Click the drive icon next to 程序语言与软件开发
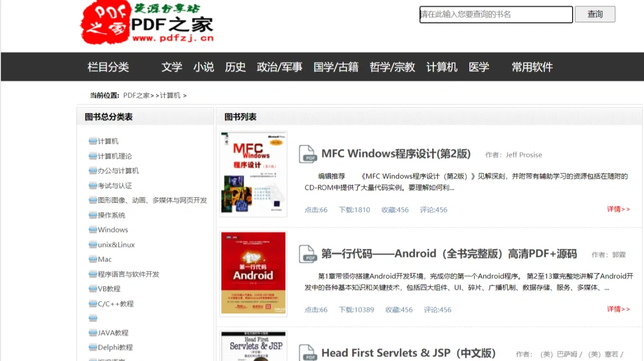This screenshot has width=644, height=361. 93,274
